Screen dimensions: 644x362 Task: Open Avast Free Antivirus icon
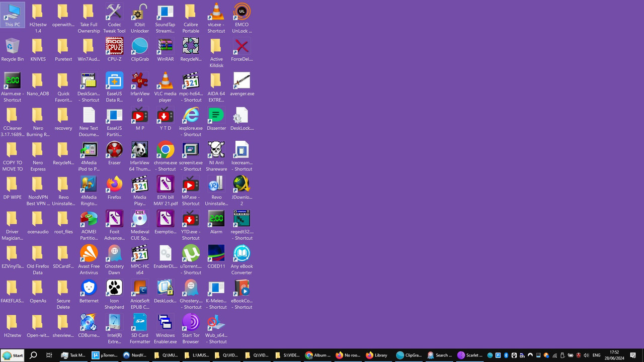point(89,260)
